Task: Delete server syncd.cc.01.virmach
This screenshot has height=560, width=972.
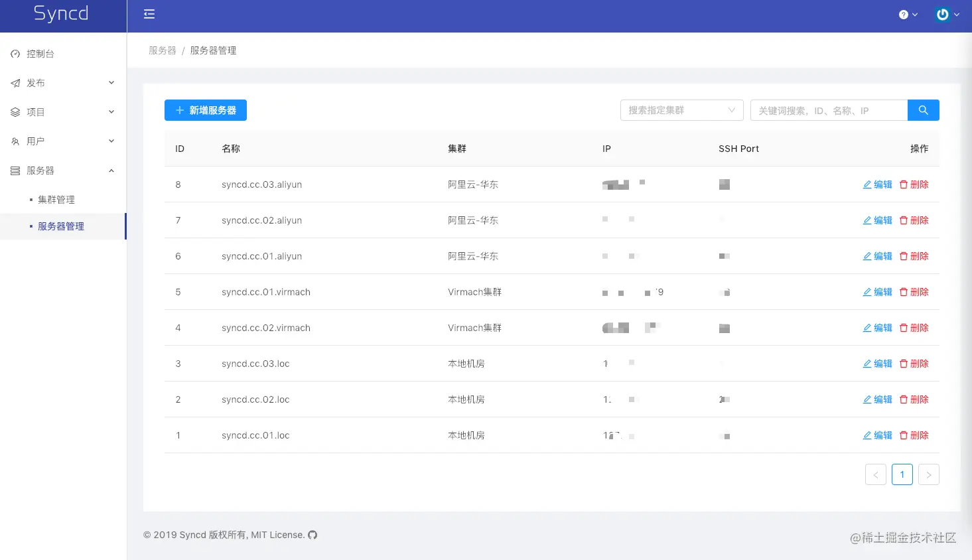Action: [x=914, y=292]
